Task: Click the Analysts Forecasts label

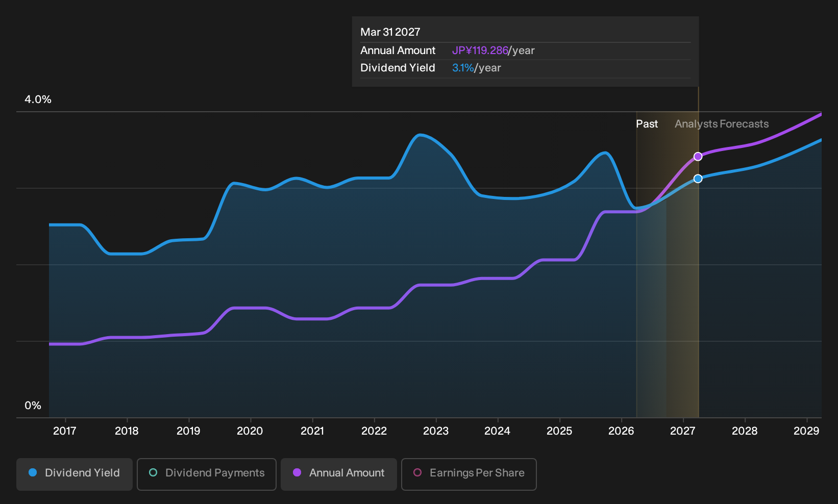Action: [x=722, y=124]
